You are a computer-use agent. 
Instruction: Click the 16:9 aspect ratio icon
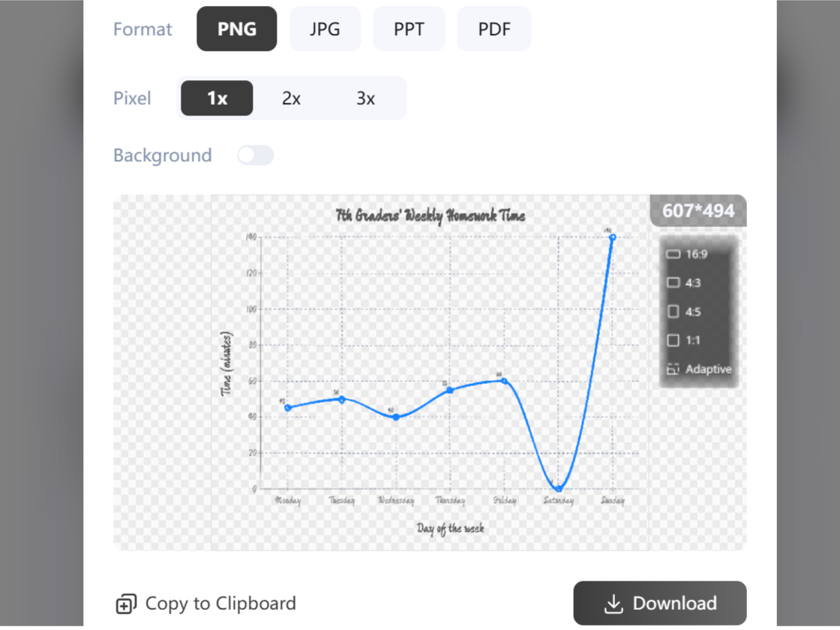673,254
